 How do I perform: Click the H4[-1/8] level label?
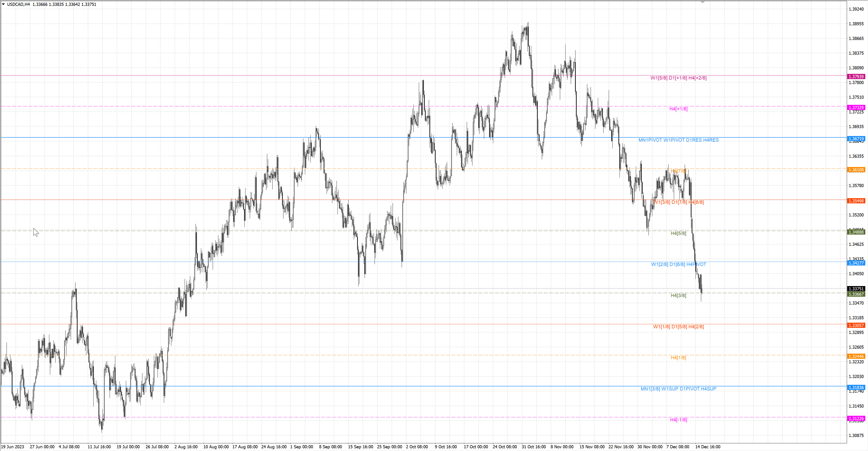678,420
